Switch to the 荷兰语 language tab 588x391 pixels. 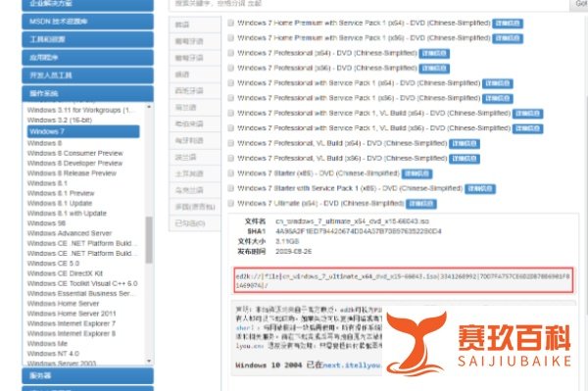pos(195,107)
